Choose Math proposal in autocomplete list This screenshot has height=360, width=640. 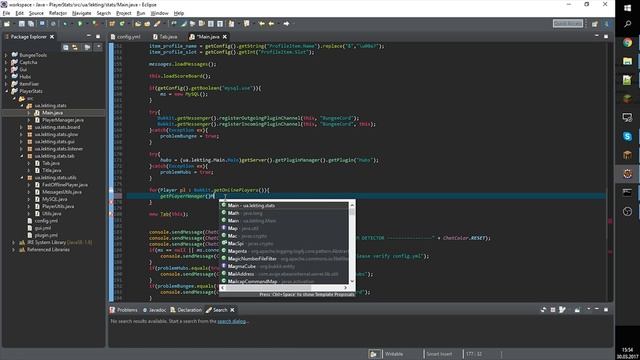click(284, 213)
